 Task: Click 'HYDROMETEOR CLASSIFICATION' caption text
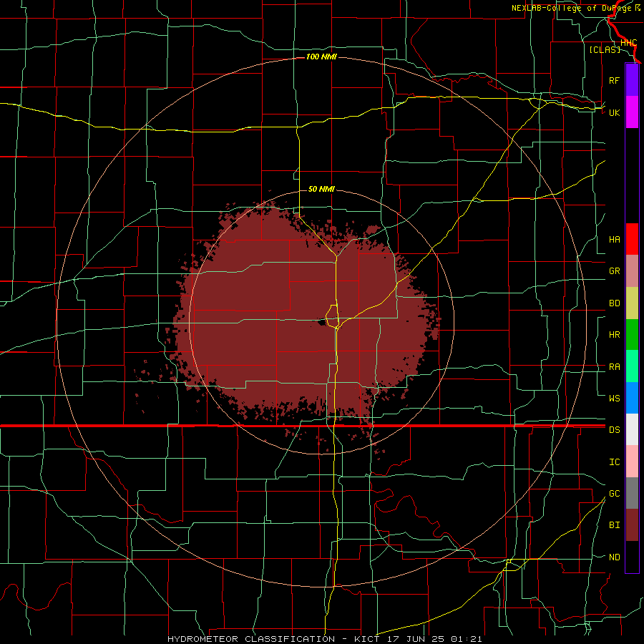pos(251,639)
